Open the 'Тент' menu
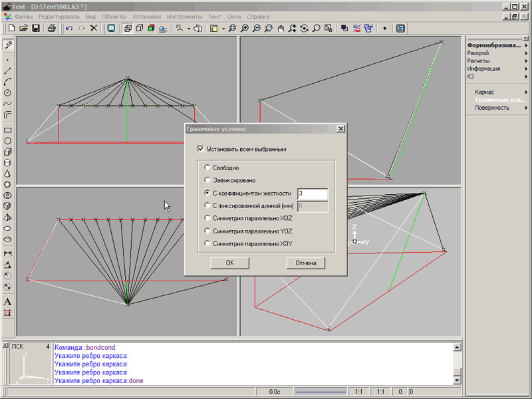The image size is (532, 399). 214,17
